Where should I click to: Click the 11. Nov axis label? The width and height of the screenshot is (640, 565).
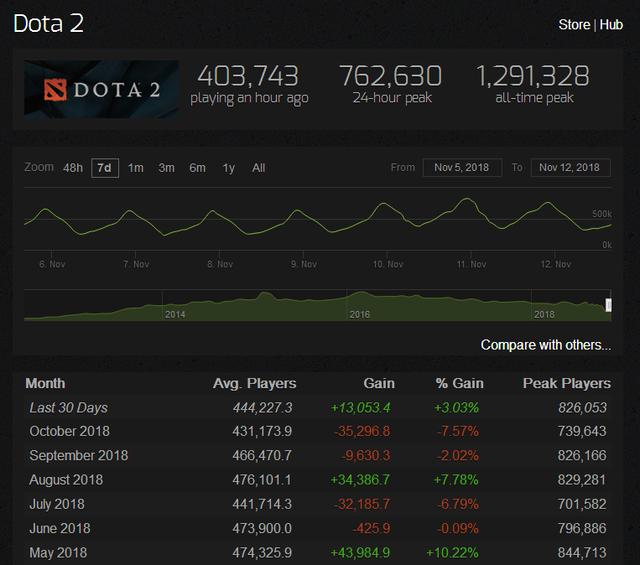pos(471,264)
